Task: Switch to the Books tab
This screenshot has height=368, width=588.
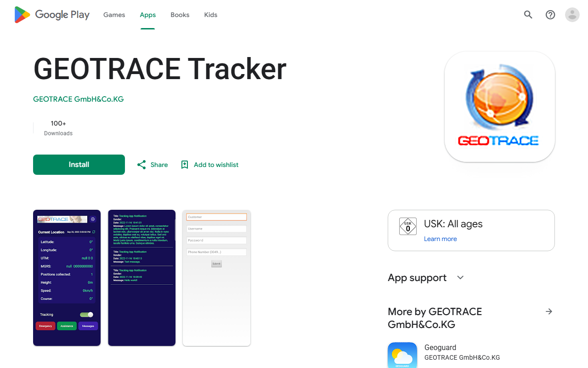Action: [x=180, y=15]
